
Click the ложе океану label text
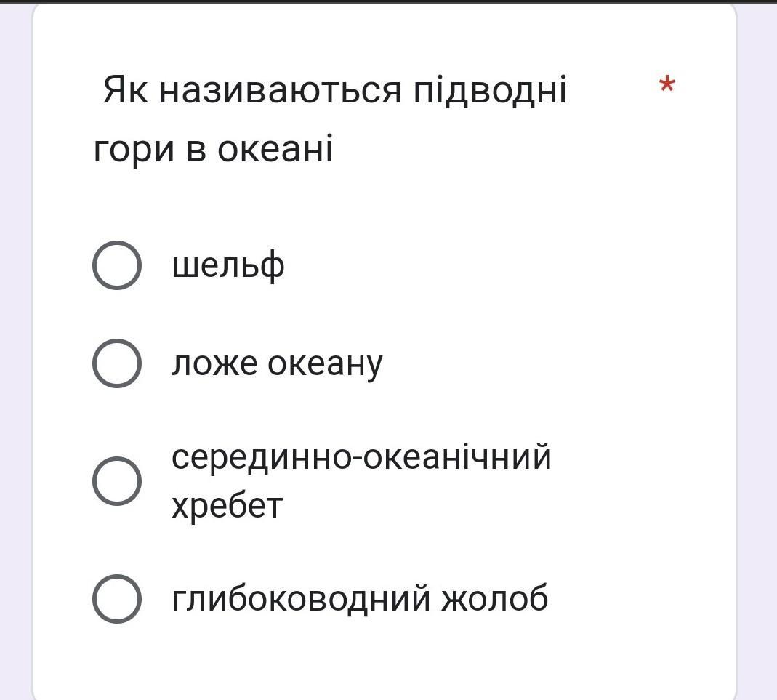click(x=277, y=364)
